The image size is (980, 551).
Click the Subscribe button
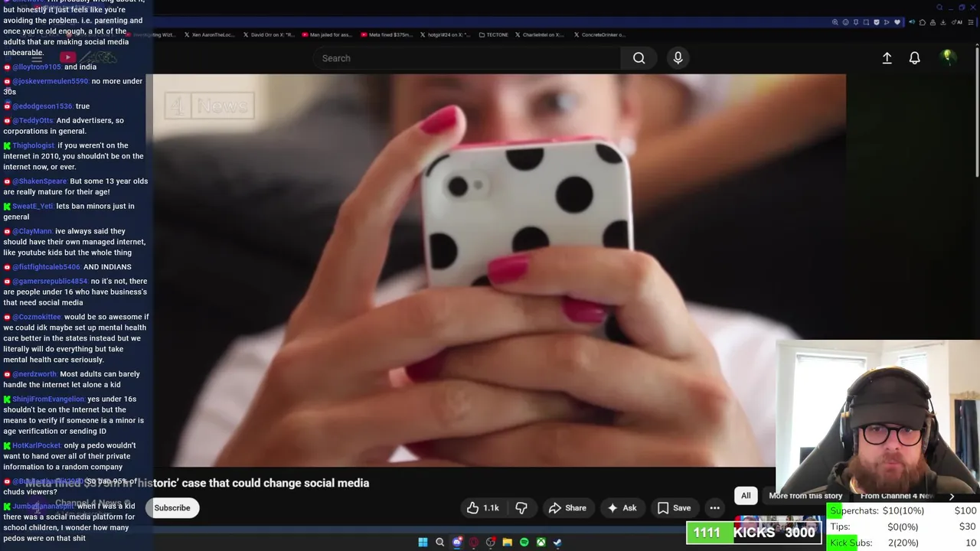[172, 508]
